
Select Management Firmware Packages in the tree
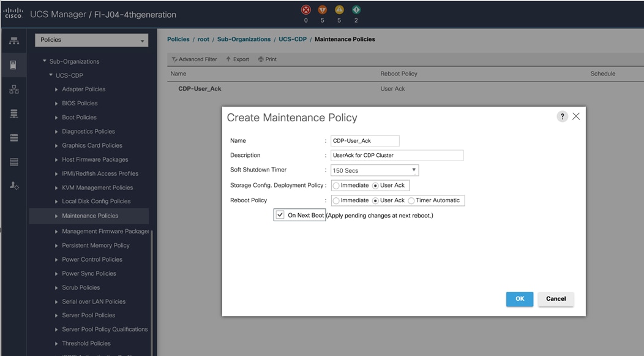click(x=105, y=232)
